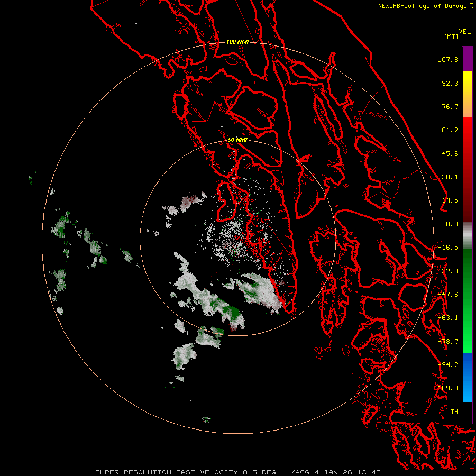
Task: Select the 45.6 velocity scale value
Action: pyautogui.click(x=450, y=153)
